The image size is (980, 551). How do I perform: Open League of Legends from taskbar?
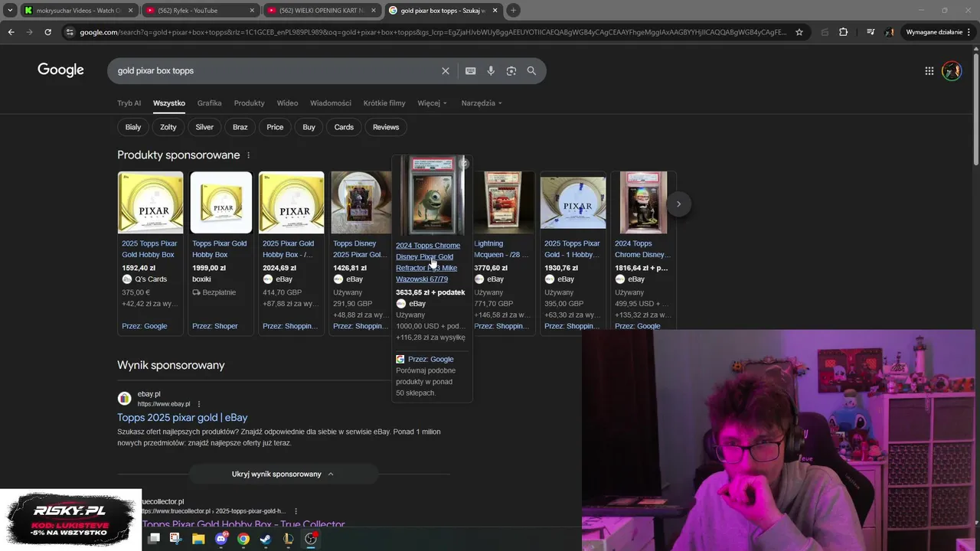coord(288,539)
